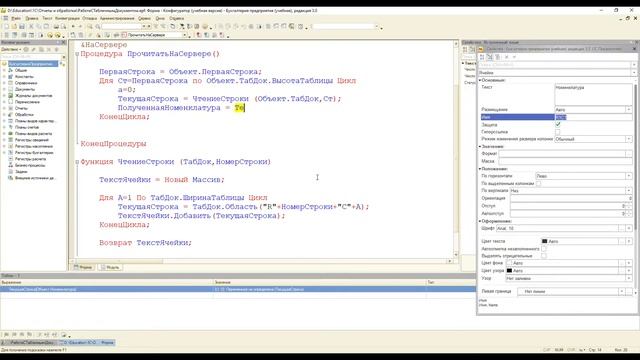The image size is (640, 360).
Task: Click the third icon in properties toolbar
Action: [x=497, y=57]
